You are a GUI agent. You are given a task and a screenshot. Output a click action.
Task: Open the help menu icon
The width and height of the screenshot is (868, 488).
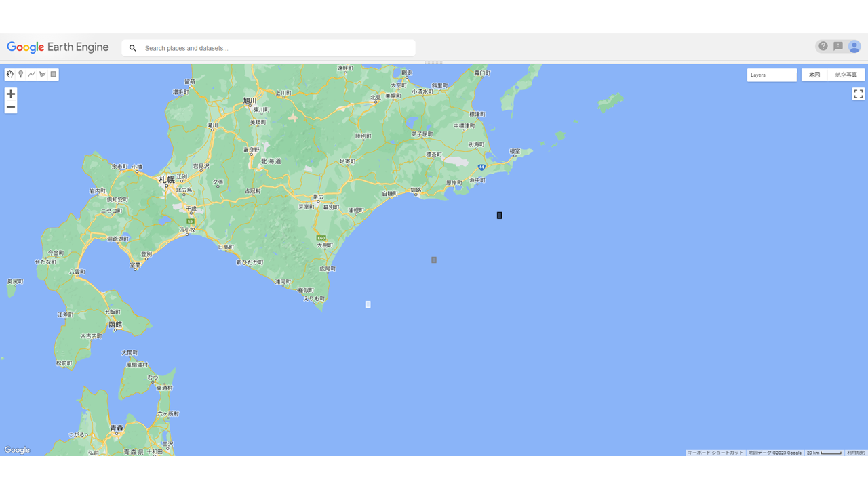click(x=823, y=47)
